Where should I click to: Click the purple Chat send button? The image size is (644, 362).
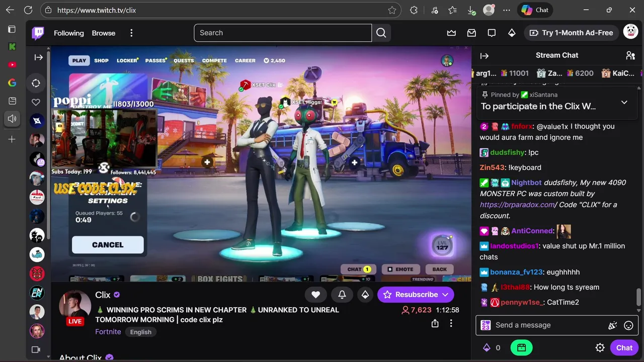[624, 348]
